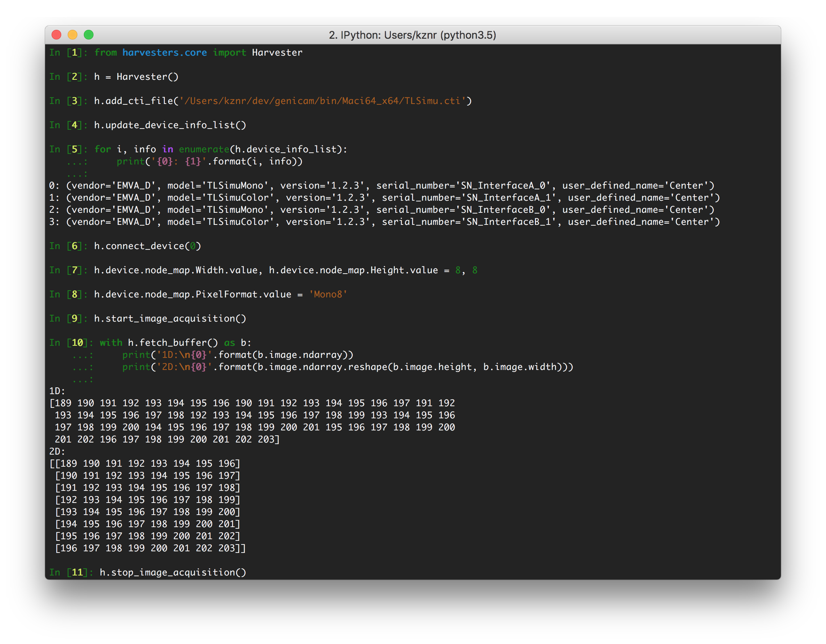826x644 pixels.
Task: Click 2D array row '[194 195 196 197 198 199 200 201]'
Action: pos(147,524)
